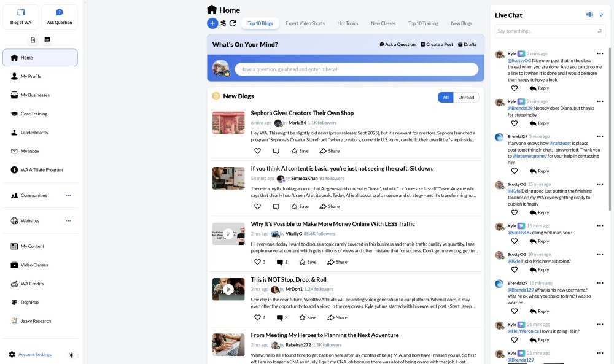Expand the Communities three-dot menu

coord(68,195)
